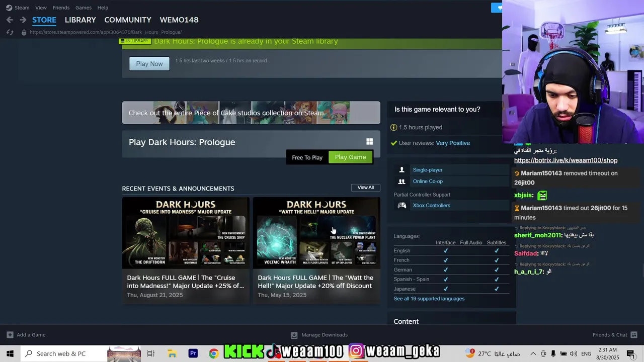The width and height of the screenshot is (644, 362).
Task: Open the Very Positive user reviews link
Action: click(453, 143)
